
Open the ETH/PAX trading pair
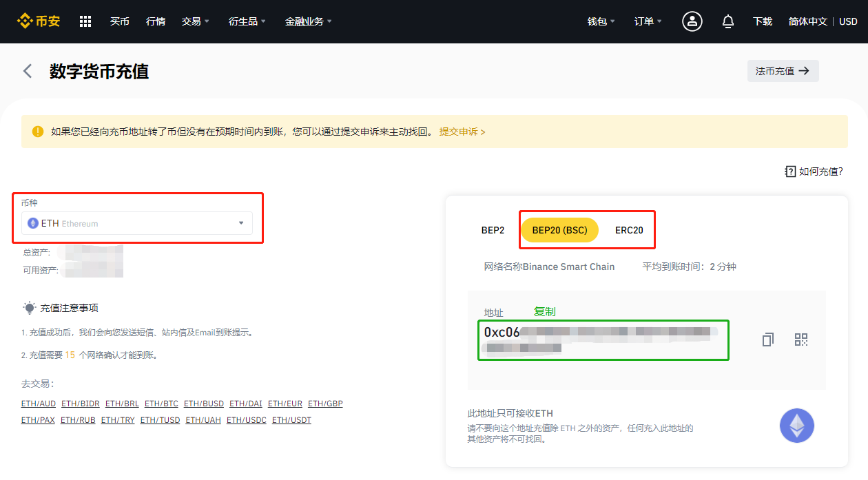click(x=39, y=420)
